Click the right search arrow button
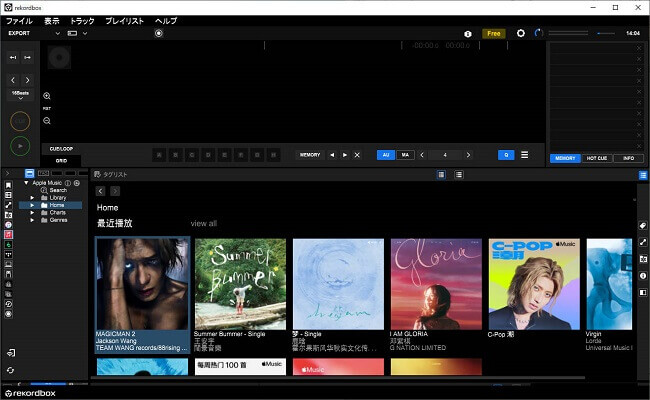This screenshot has width=650, height=400. click(27, 80)
